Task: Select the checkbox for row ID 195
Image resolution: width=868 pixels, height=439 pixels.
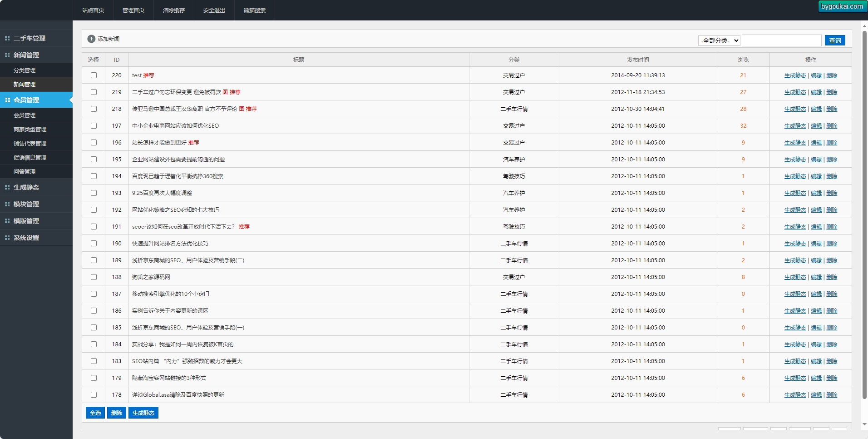Action: click(94, 160)
